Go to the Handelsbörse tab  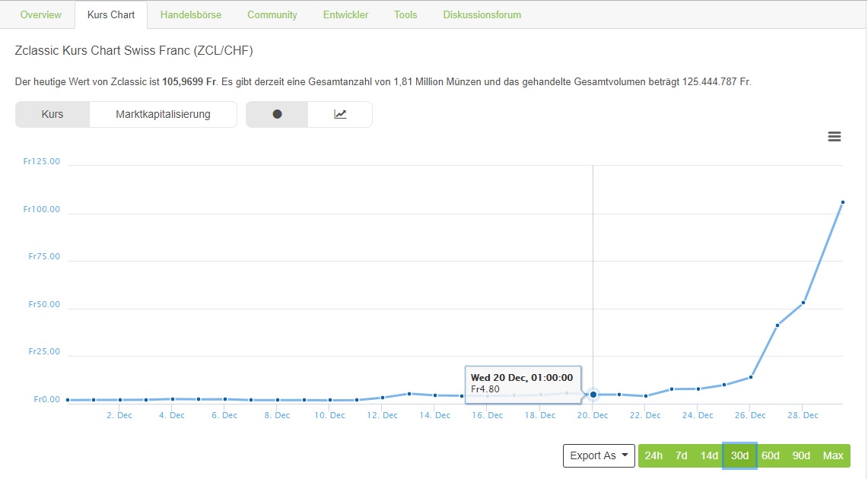(x=191, y=15)
